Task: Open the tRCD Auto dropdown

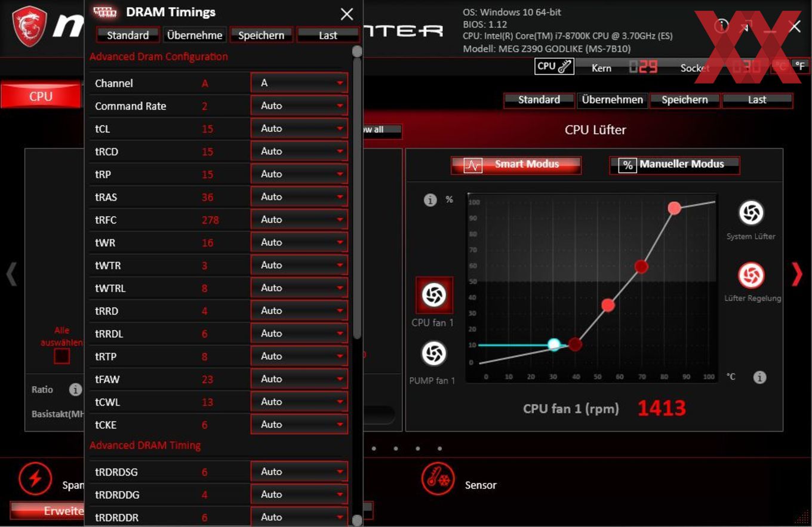Action: (x=299, y=151)
